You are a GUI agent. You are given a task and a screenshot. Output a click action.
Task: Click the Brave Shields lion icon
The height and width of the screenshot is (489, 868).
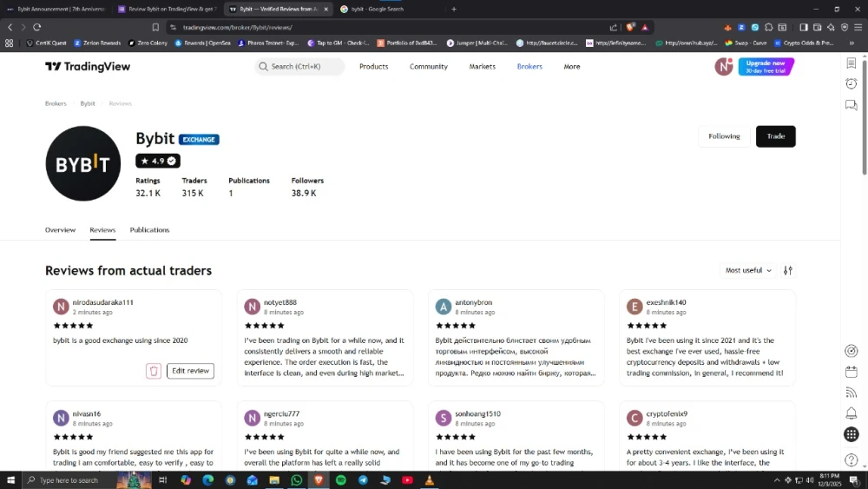point(631,27)
